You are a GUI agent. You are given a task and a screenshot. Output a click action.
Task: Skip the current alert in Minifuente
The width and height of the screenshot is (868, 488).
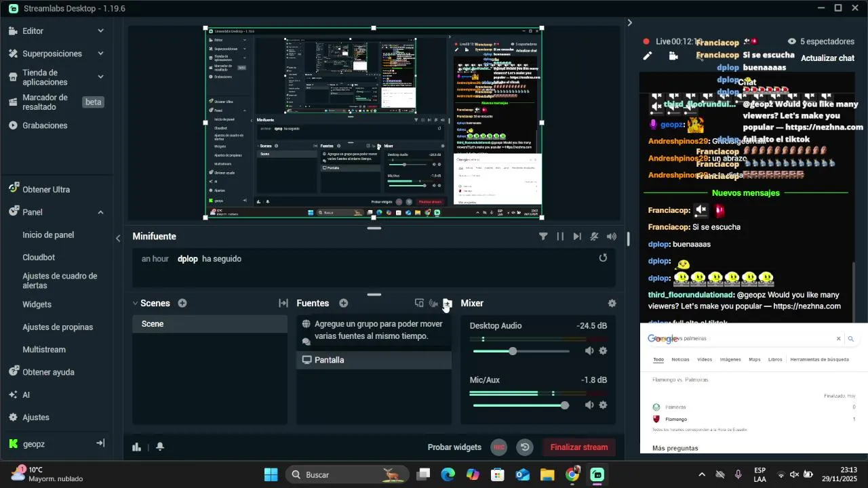(577, 237)
